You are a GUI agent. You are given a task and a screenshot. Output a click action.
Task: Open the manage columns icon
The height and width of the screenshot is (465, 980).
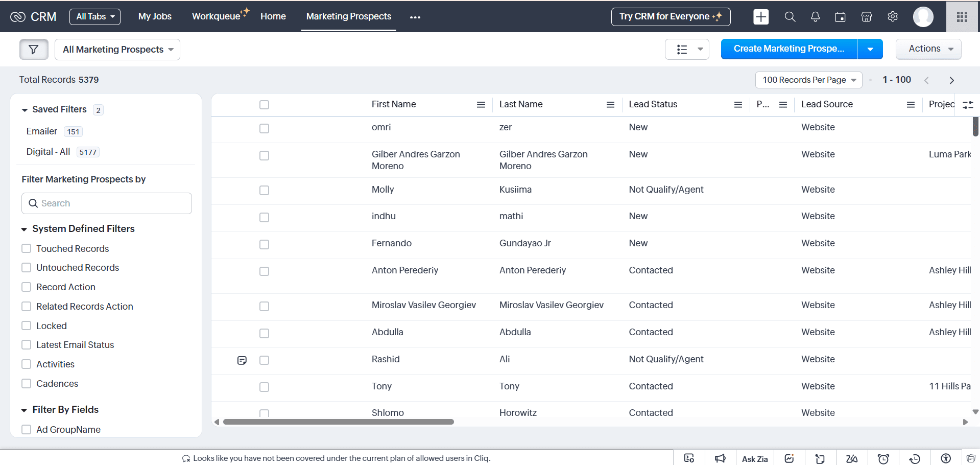(968, 105)
